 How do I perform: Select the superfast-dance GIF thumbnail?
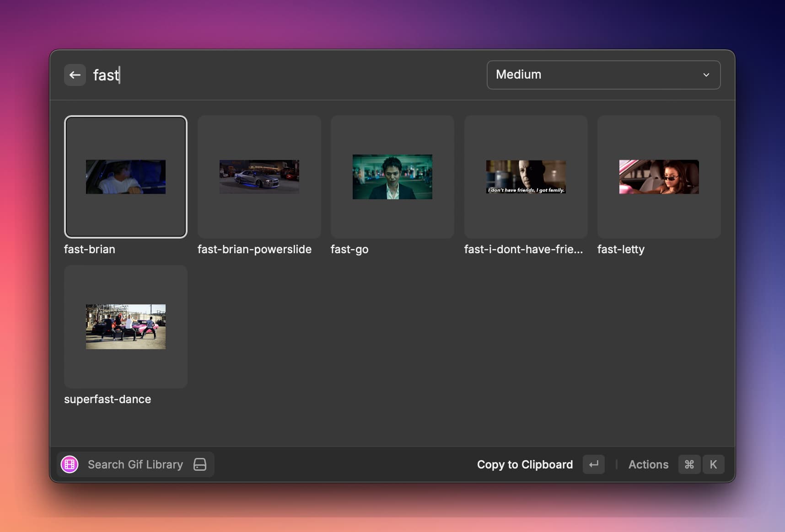click(x=126, y=327)
